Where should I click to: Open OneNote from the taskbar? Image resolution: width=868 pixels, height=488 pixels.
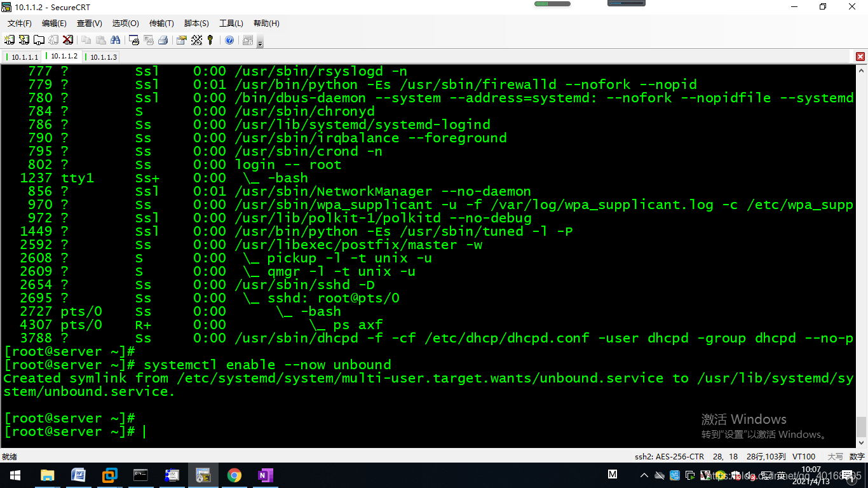(265, 475)
